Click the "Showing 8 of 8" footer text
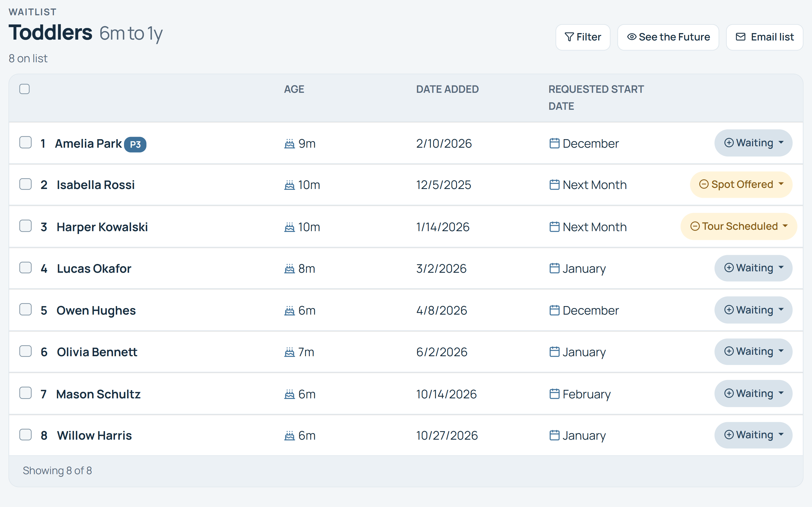812x507 pixels. click(x=57, y=471)
